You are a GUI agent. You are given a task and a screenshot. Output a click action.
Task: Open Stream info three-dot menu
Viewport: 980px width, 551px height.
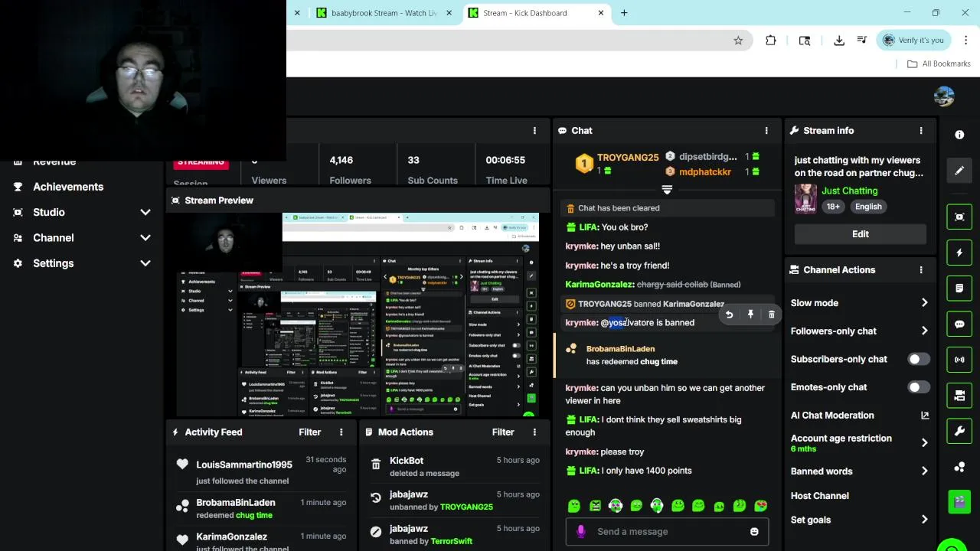921,131
